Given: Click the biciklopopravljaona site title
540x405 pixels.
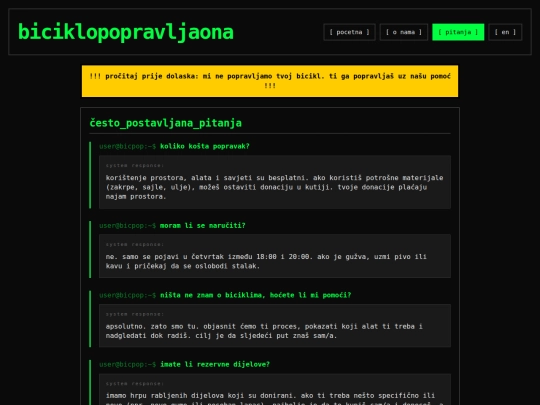Looking at the screenshot, I should click(126, 32).
